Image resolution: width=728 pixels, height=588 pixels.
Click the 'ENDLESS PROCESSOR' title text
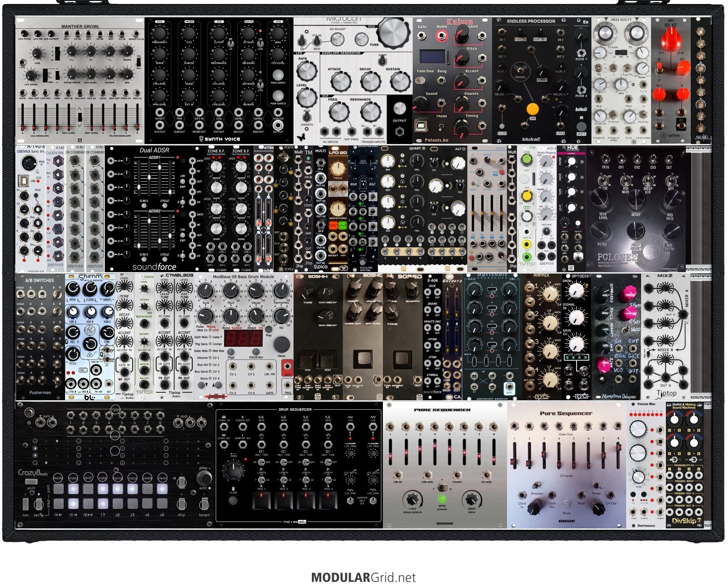(x=531, y=21)
